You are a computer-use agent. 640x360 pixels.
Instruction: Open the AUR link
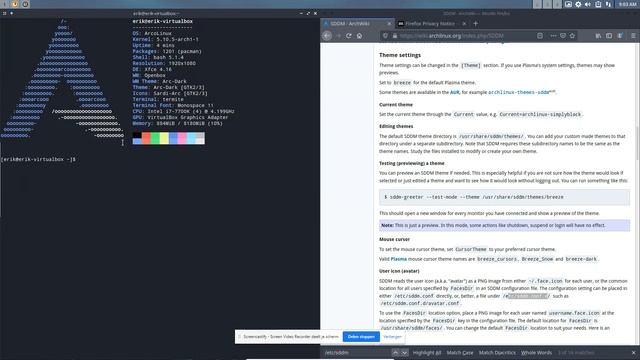click(x=454, y=92)
